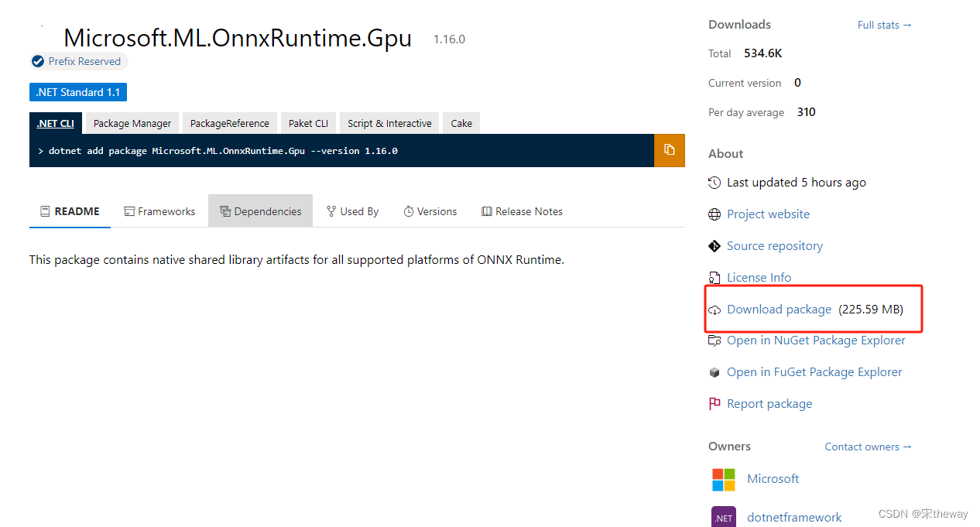The width and height of the screenshot is (980, 527).
Task: Click the Release Notes tab icon
Action: pyautogui.click(x=487, y=211)
